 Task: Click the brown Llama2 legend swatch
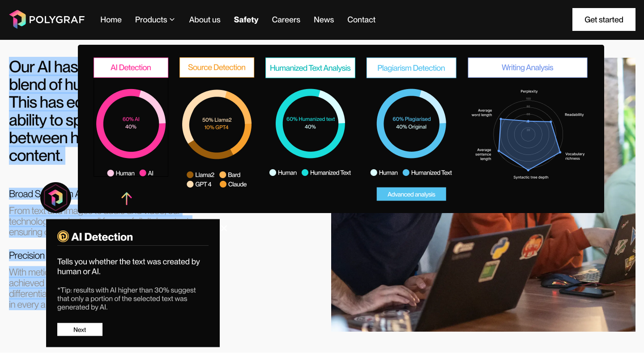pos(190,175)
